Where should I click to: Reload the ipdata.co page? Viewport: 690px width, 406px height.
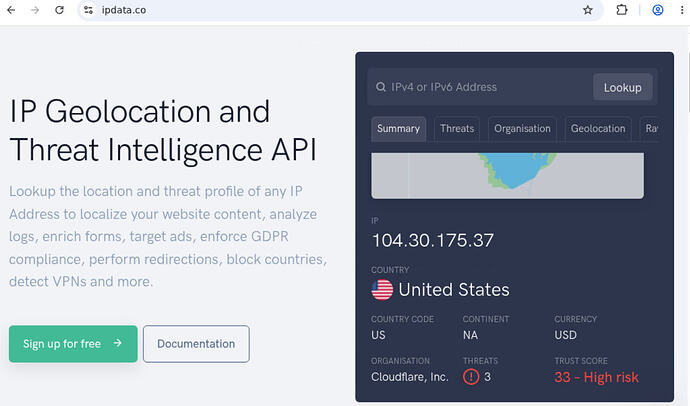(x=59, y=10)
